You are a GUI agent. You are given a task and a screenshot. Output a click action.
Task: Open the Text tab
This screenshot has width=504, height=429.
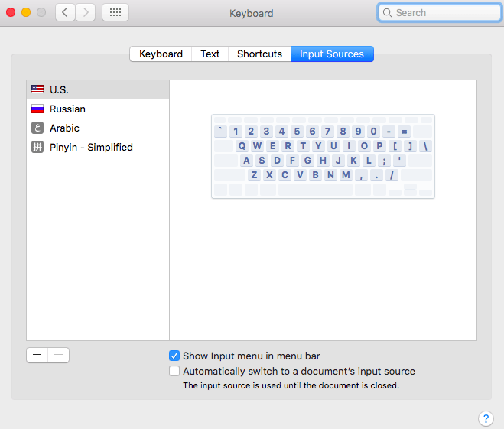click(x=210, y=54)
